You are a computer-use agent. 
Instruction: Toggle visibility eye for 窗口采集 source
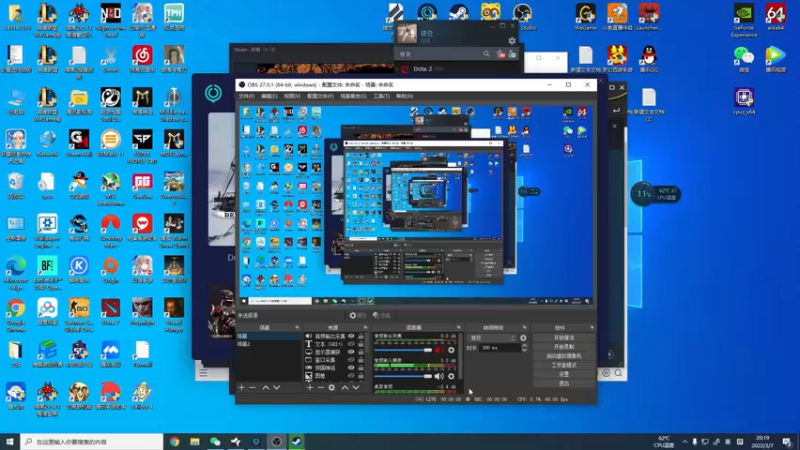click(351, 360)
